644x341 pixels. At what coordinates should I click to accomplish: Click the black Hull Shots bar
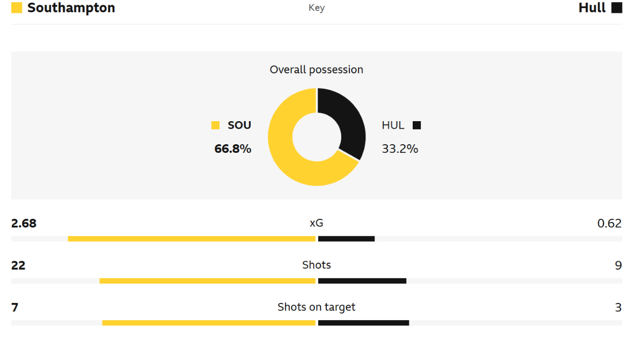(x=362, y=281)
